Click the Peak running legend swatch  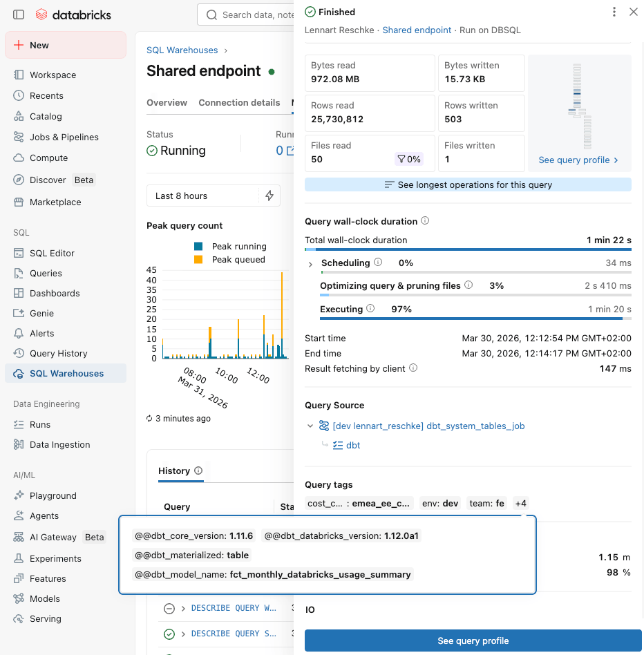coord(198,247)
